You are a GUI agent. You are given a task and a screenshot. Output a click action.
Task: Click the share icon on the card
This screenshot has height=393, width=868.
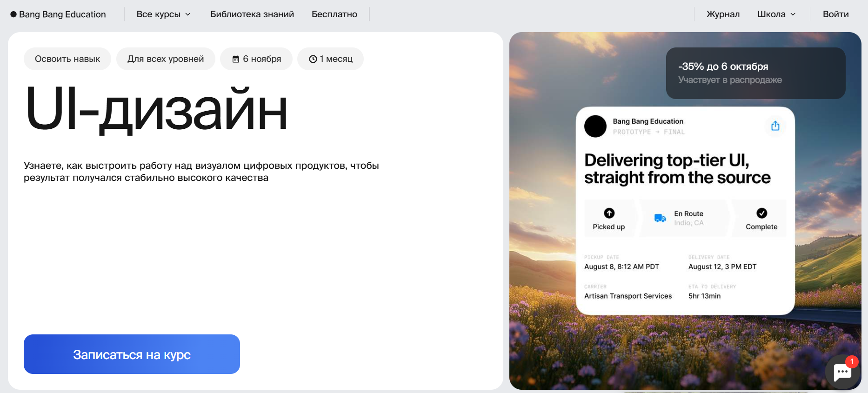point(775,126)
